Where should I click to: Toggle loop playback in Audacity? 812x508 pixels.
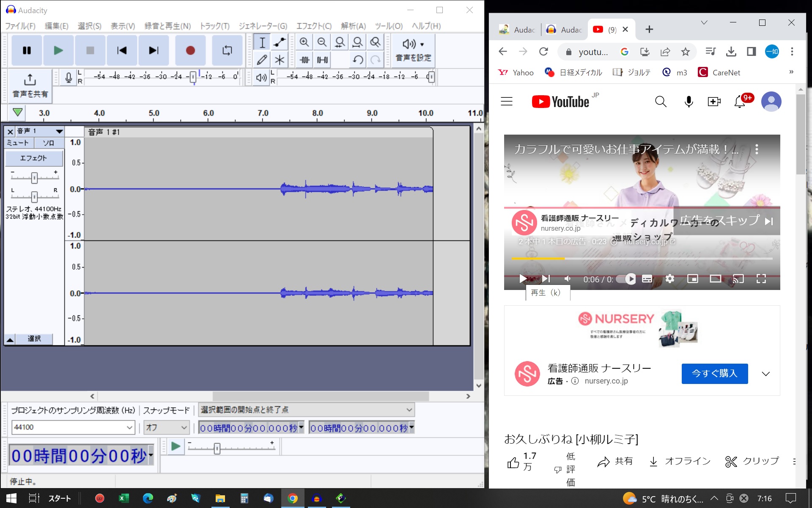(x=227, y=50)
